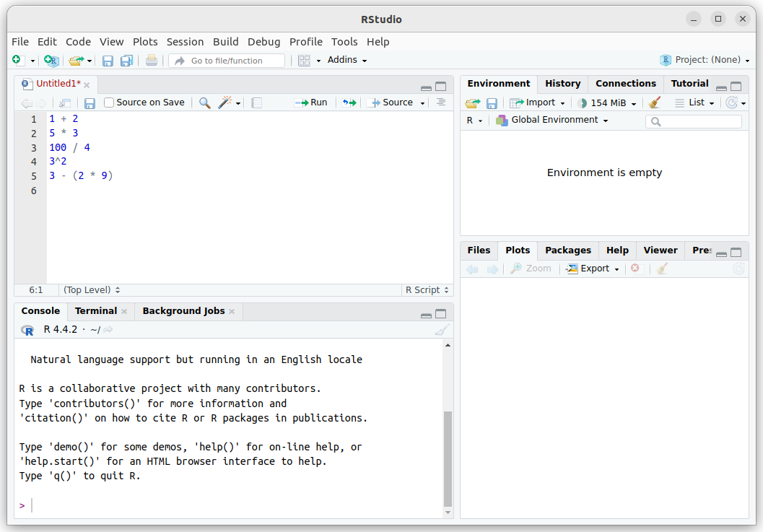This screenshot has height=532, width=763.
Task: Click the Compile Report notebook icon
Action: (257, 103)
